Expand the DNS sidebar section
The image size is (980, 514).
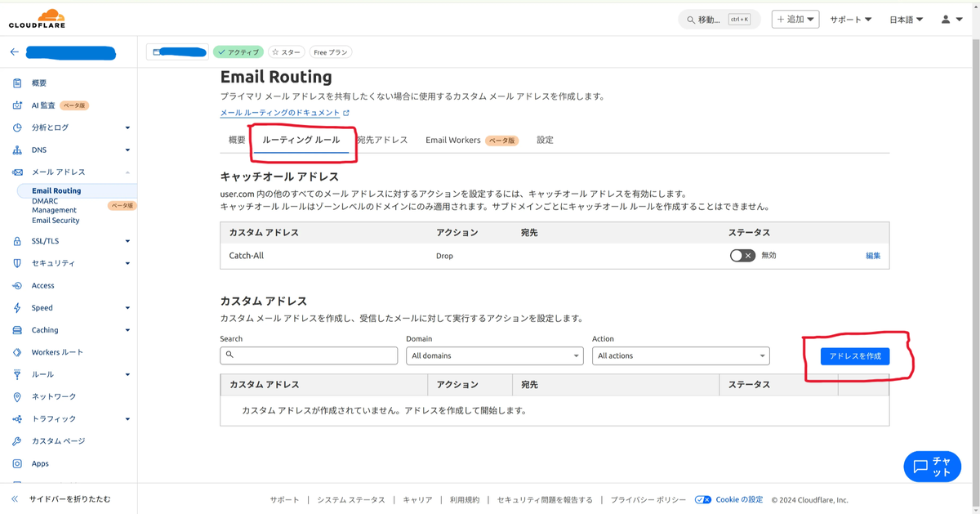point(127,150)
